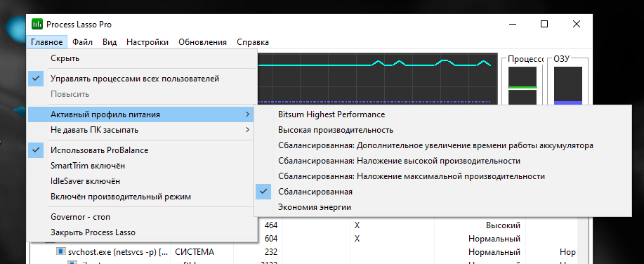Select Сбалансированная: Наложение максимальной производительности
The height and width of the screenshot is (264, 644).
click(442, 176)
